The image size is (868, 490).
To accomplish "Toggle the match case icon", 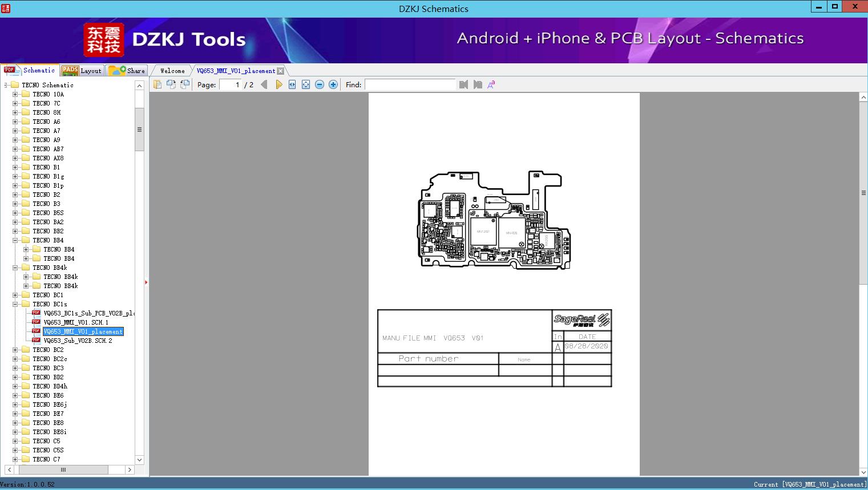I will pos(491,84).
